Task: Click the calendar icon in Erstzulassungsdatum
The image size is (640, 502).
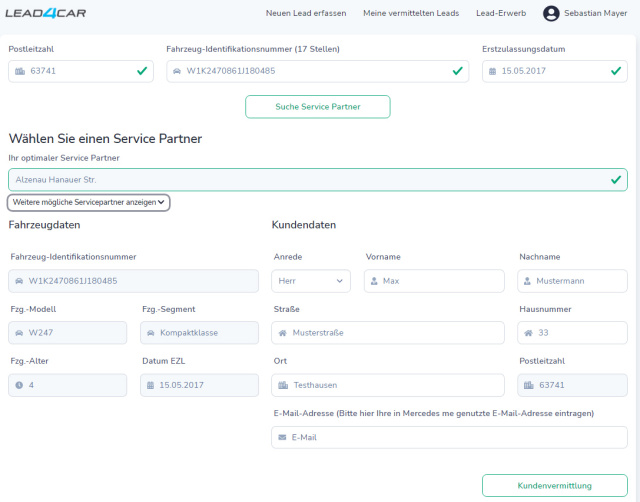Action: pyautogui.click(x=493, y=71)
